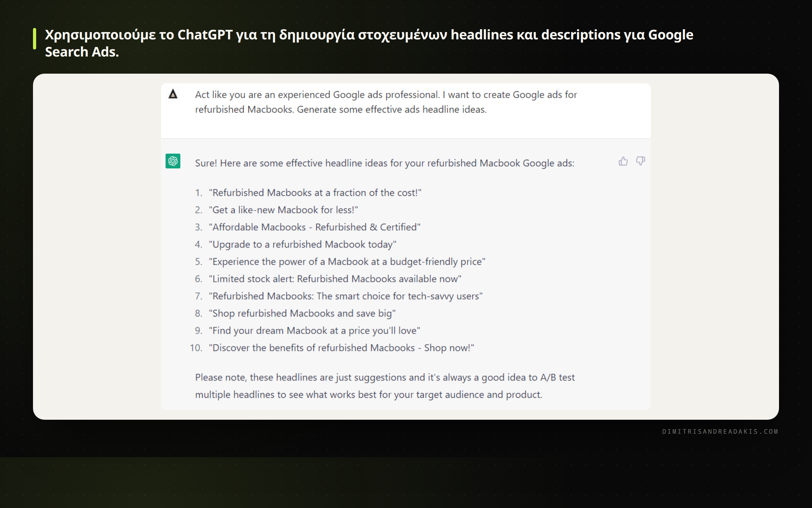Click headline "Experience the power of a Macbook"
The image size is (812, 508).
[347, 262]
